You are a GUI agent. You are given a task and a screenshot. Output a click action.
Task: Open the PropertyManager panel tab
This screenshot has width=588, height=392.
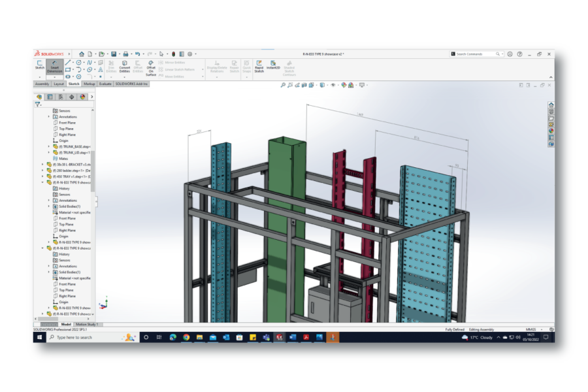pyautogui.click(x=50, y=97)
